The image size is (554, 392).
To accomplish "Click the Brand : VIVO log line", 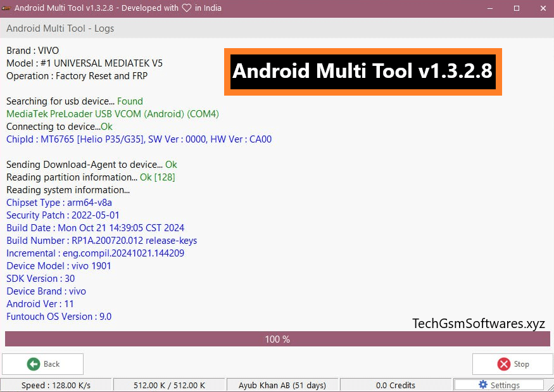I will (x=32, y=51).
